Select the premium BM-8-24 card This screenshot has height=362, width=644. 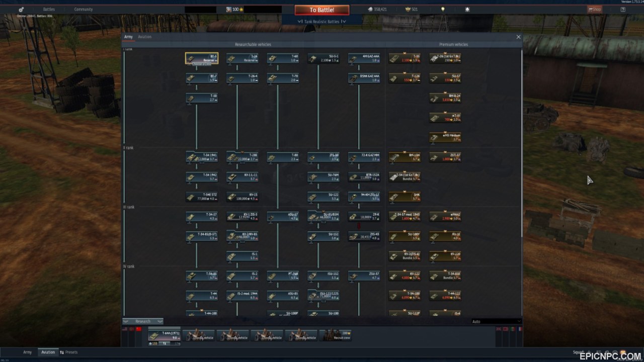pyautogui.click(x=445, y=98)
